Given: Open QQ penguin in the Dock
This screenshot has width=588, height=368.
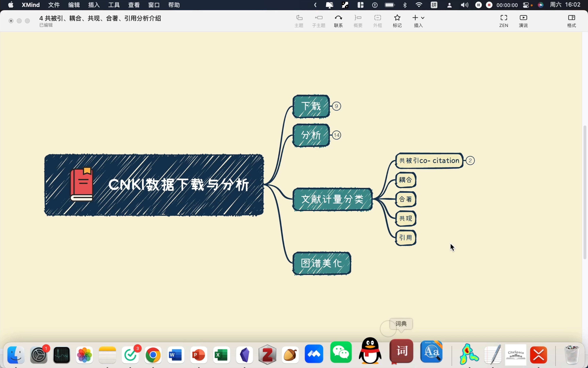Looking at the screenshot, I should (x=370, y=350).
